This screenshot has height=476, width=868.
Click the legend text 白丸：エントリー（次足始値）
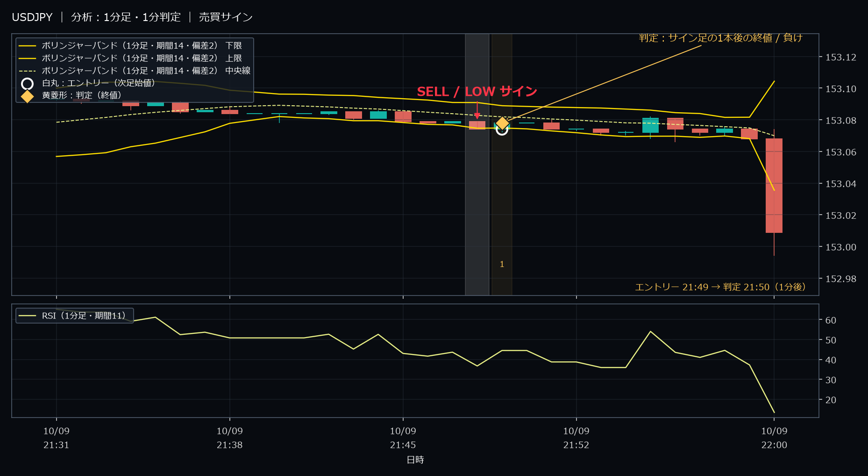(99, 83)
